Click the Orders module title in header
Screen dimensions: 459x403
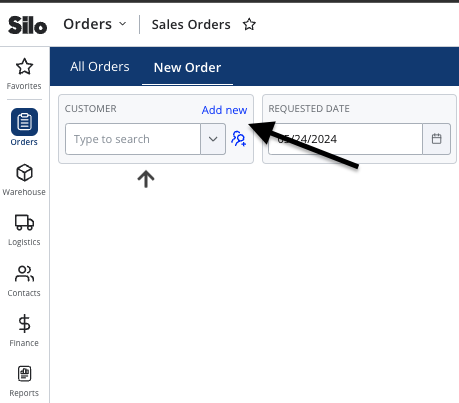click(88, 24)
